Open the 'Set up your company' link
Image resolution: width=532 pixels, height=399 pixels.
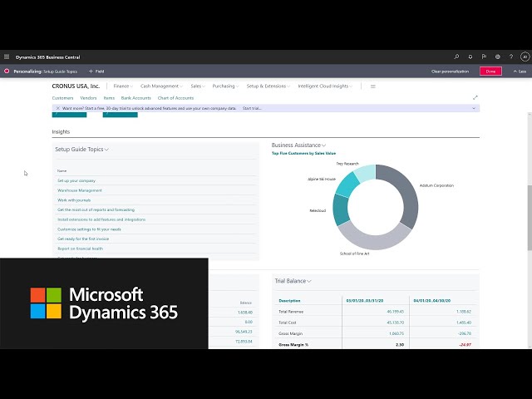click(76, 180)
